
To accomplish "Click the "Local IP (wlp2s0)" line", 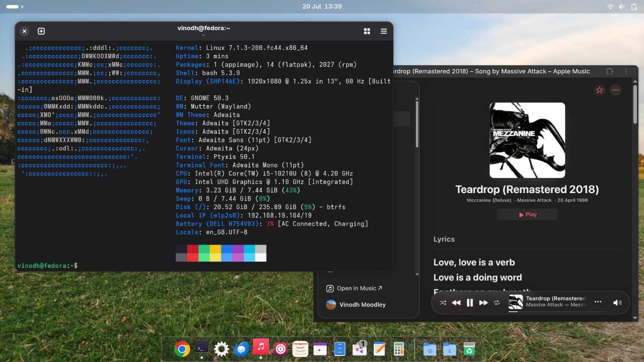I will [x=244, y=216].
